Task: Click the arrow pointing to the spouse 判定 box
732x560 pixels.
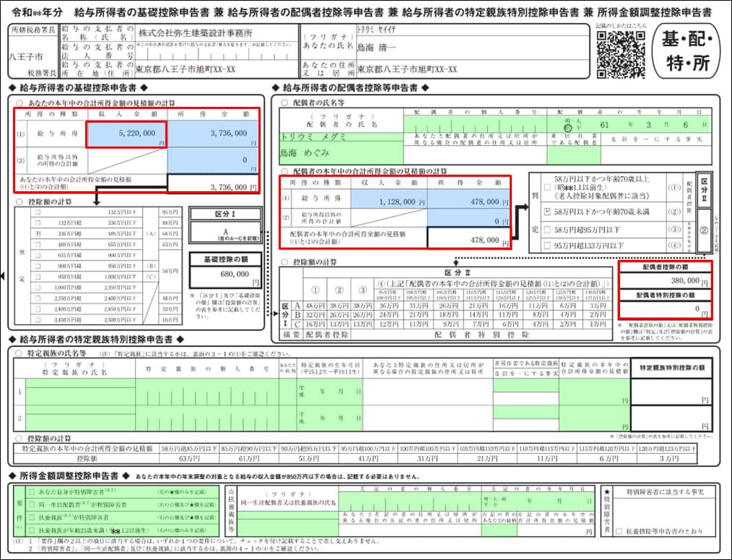Action: 521,206
